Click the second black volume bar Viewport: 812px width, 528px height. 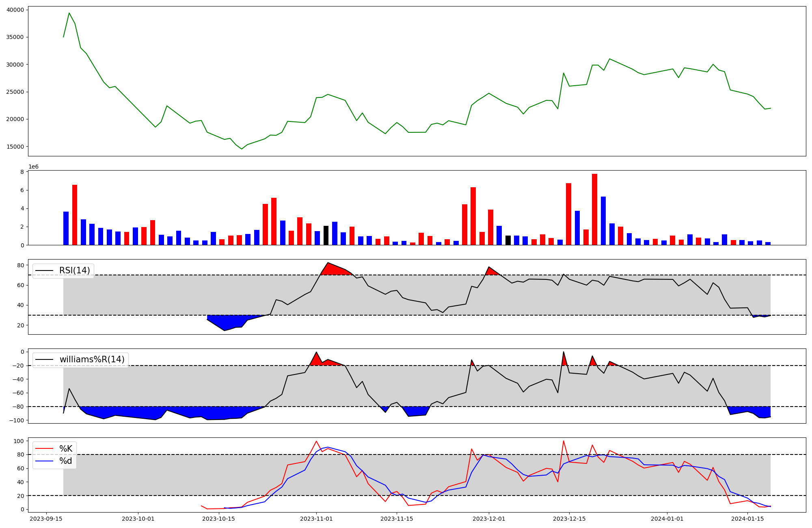click(508, 240)
